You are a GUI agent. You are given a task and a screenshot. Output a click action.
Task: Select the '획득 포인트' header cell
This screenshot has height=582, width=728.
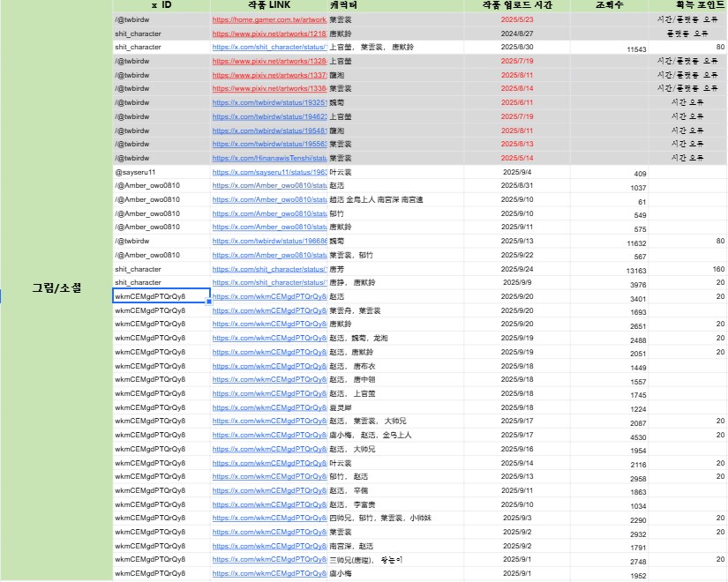689,5
